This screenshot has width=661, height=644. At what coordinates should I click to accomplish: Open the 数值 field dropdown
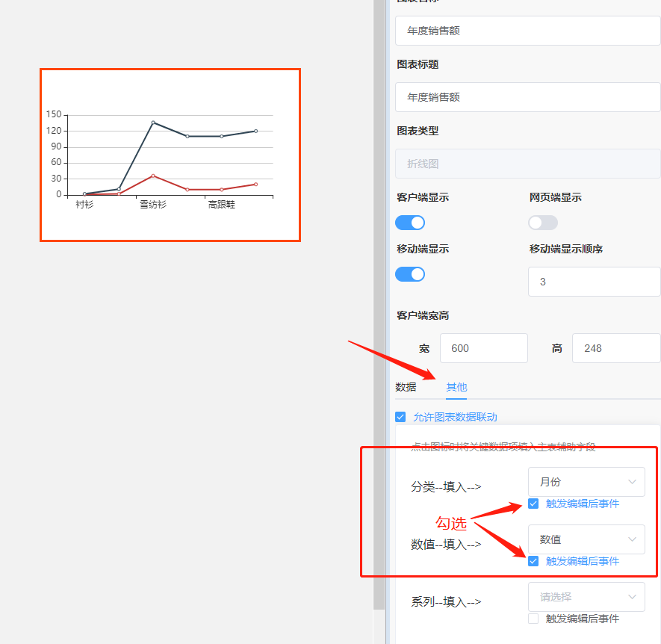click(586, 539)
